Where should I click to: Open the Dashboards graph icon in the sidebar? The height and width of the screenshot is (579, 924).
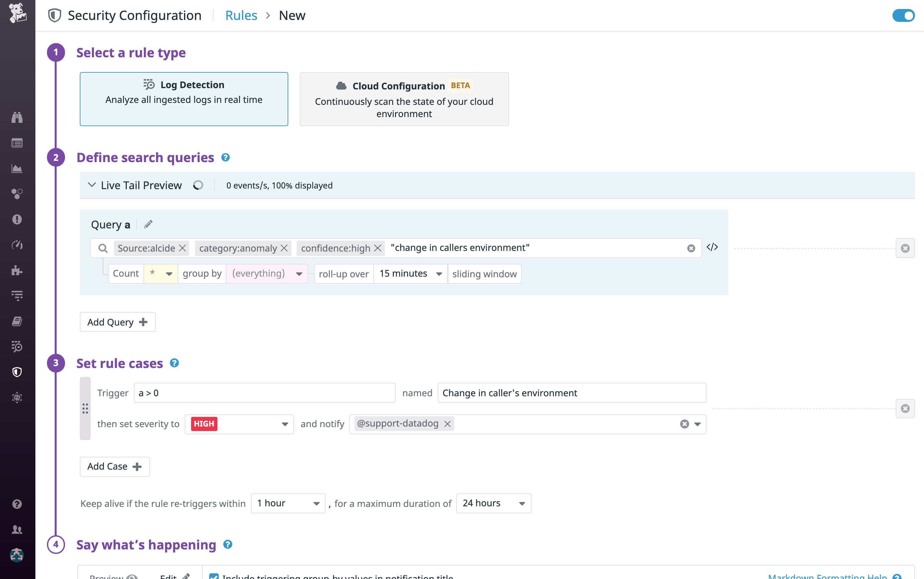pyautogui.click(x=17, y=169)
